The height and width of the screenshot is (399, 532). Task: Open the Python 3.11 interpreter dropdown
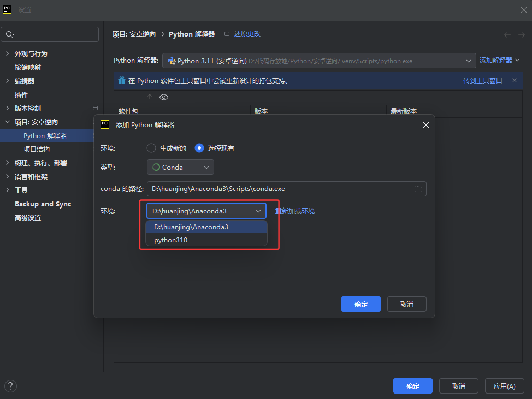click(319, 61)
